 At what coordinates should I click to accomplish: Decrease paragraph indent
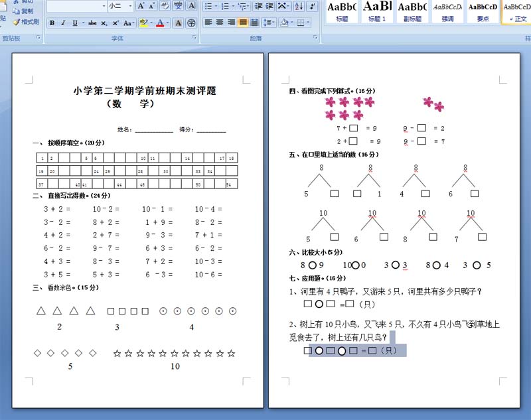pos(258,6)
